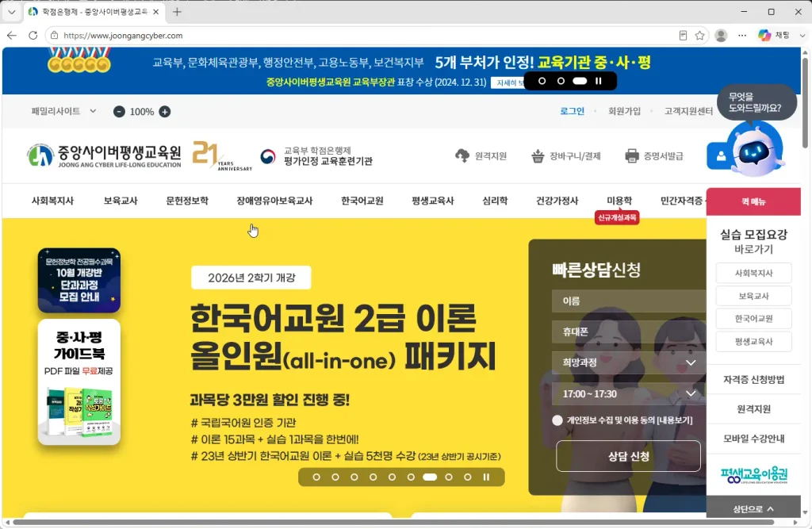Open the 평생교육사 menu
812x529 pixels.
click(432, 201)
